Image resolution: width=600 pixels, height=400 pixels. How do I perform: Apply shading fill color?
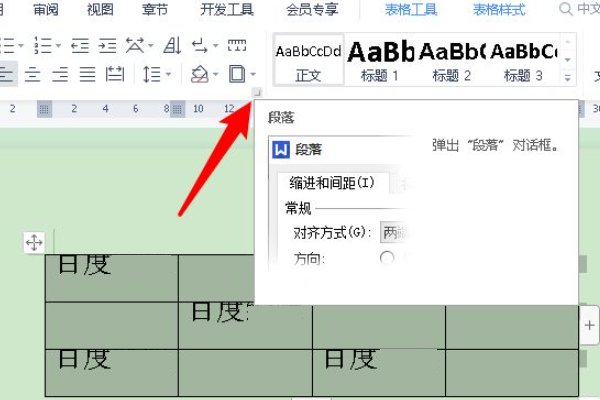[x=199, y=74]
